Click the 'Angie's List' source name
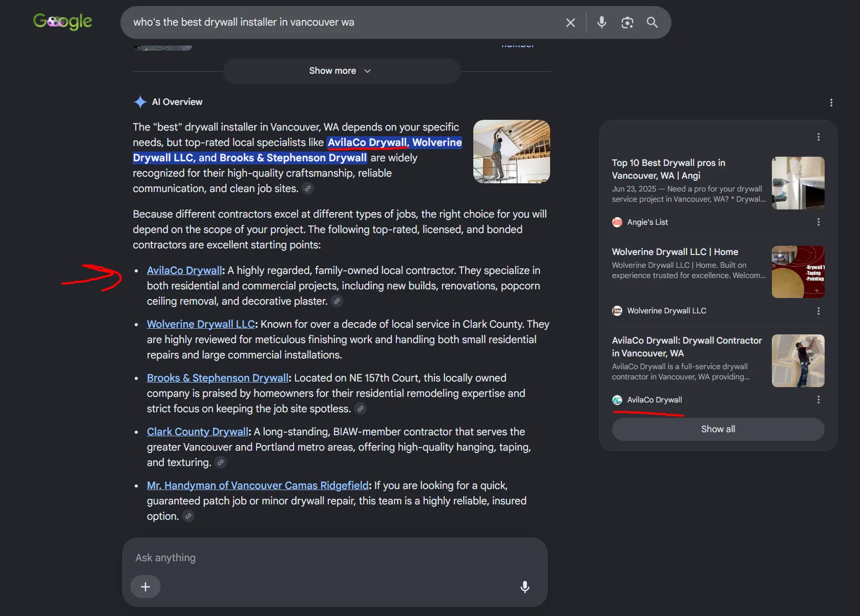The image size is (860, 616). (x=647, y=222)
